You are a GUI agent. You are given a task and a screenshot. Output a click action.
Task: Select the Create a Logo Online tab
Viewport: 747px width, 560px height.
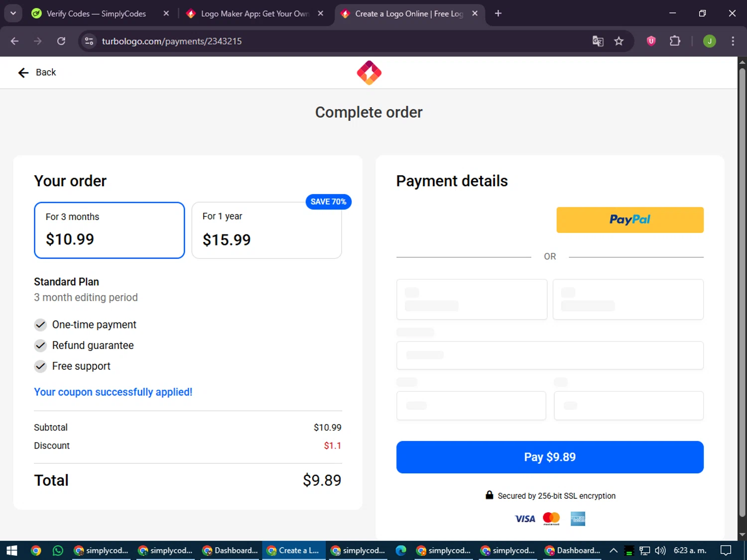point(408,13)
